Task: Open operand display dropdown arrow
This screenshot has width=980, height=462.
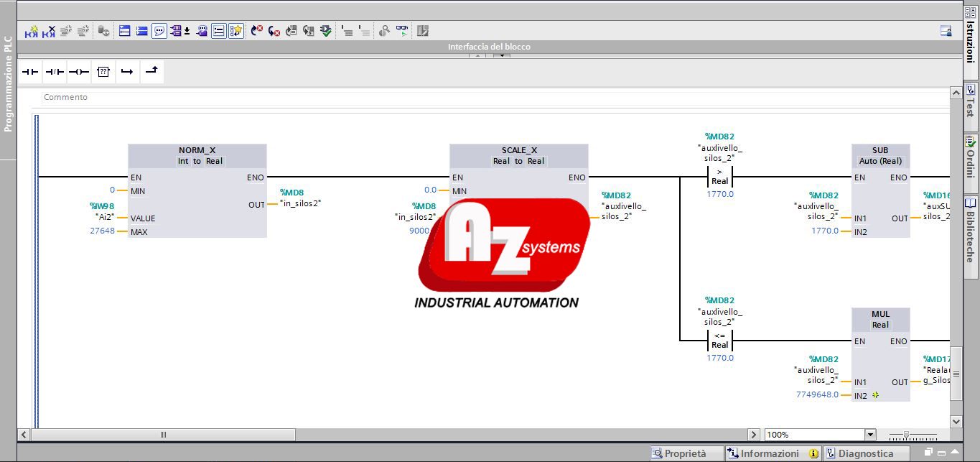Action: click(187, 31)
